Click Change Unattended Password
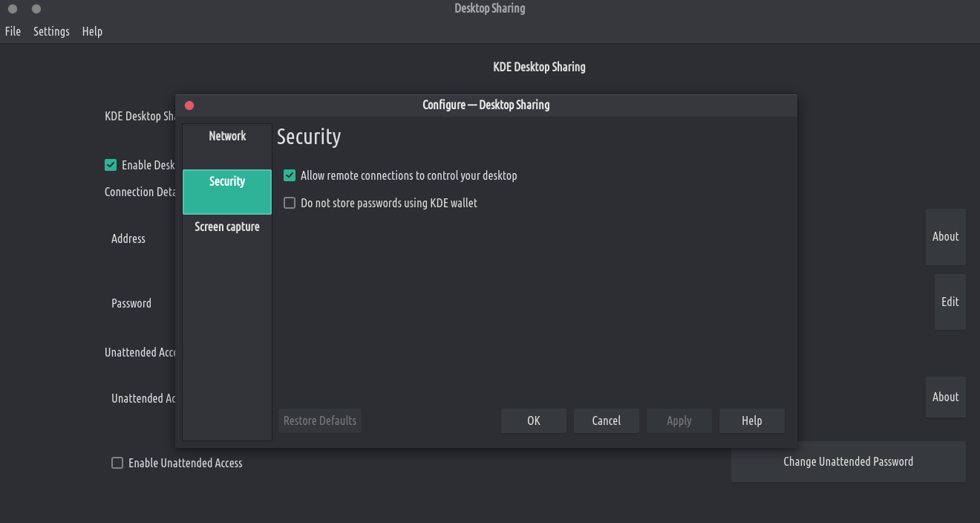 [x=848, y=462]
